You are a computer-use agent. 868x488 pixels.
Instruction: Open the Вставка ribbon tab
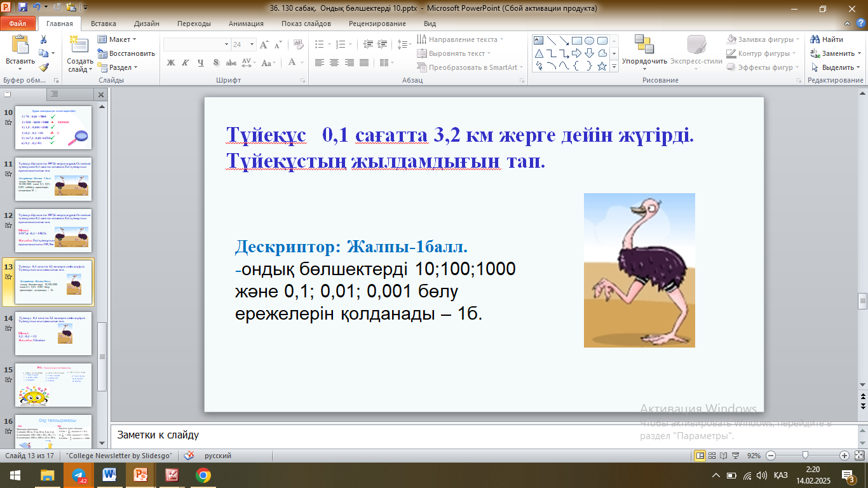(103, 24)
